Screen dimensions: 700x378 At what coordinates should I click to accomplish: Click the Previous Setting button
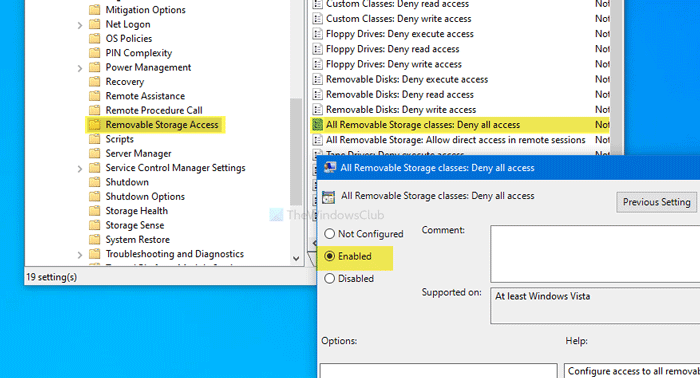pos(656,202)
